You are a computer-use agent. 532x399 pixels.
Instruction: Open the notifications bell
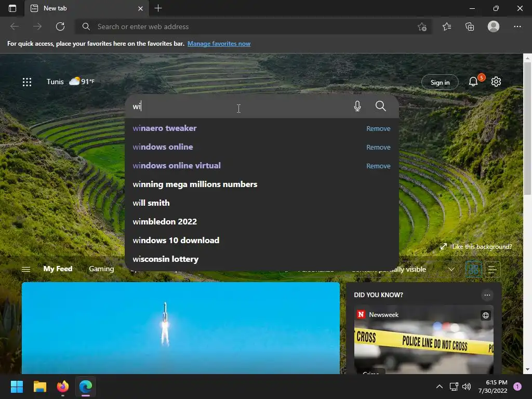pyautogui.click(x=473, y=82)
